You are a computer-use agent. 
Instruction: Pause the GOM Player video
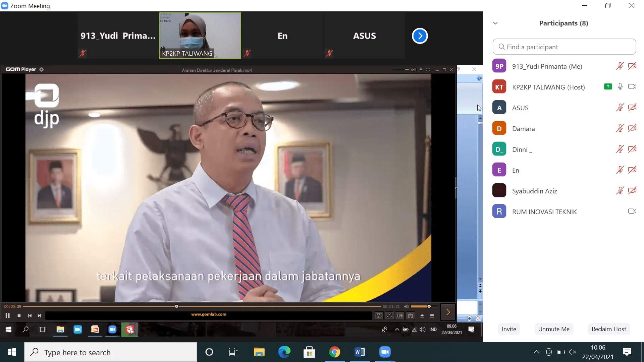point(7,316)
